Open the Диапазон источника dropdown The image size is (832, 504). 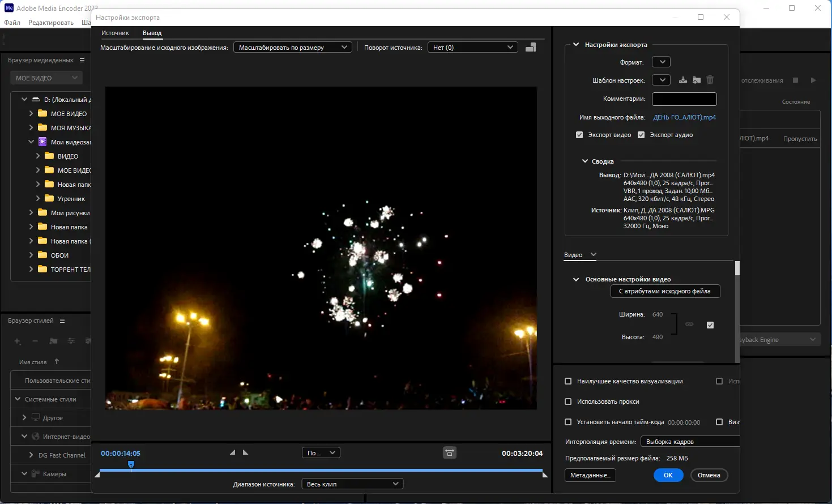353,484
